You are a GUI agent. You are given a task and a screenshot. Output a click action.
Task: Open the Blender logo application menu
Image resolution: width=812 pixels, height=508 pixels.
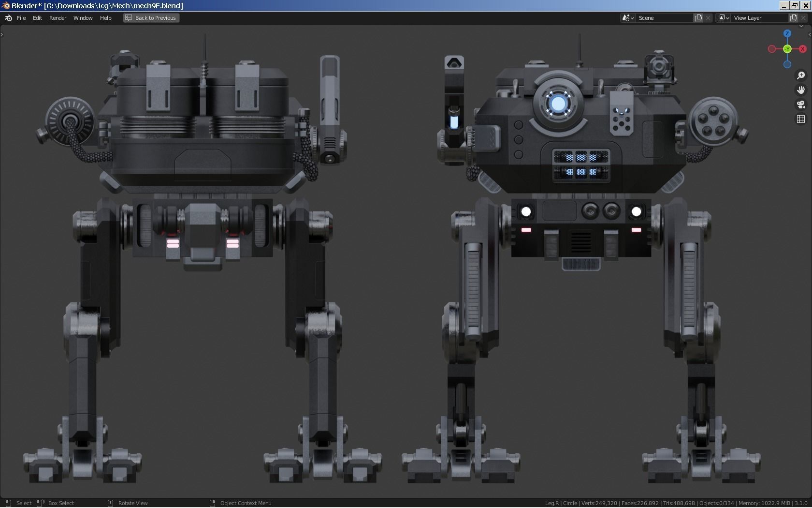pos(8,18)
